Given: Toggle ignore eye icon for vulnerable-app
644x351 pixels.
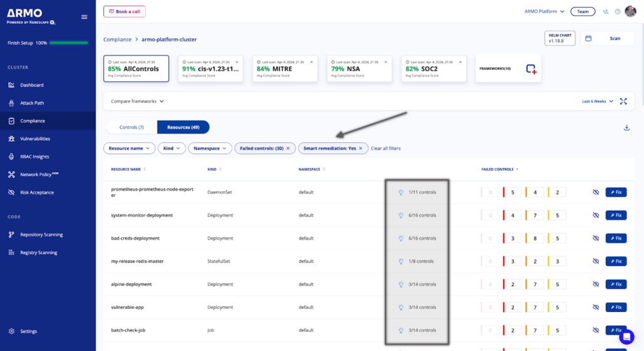Looking at the screenshot, I should tap(596, 307).
